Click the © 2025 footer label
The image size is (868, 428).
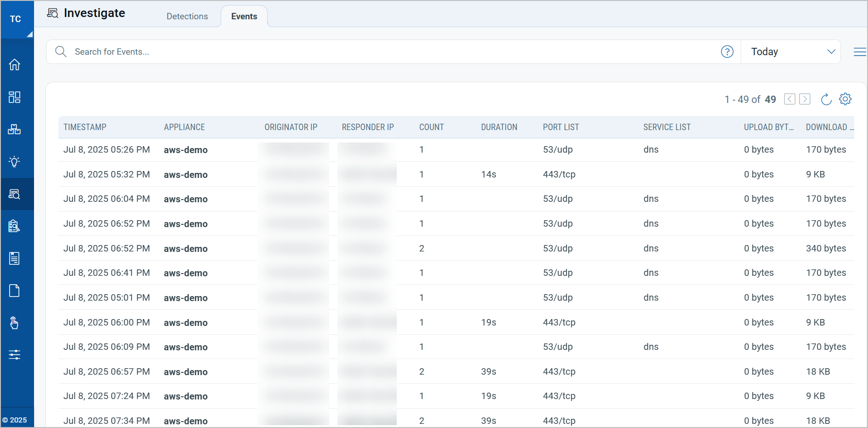pyautogui.click(x=15, y=420)
